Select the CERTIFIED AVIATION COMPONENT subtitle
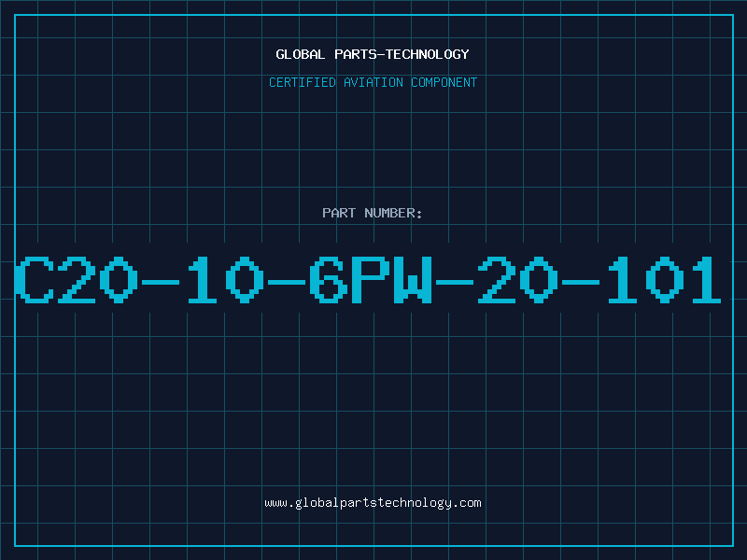 pos(373,82)
